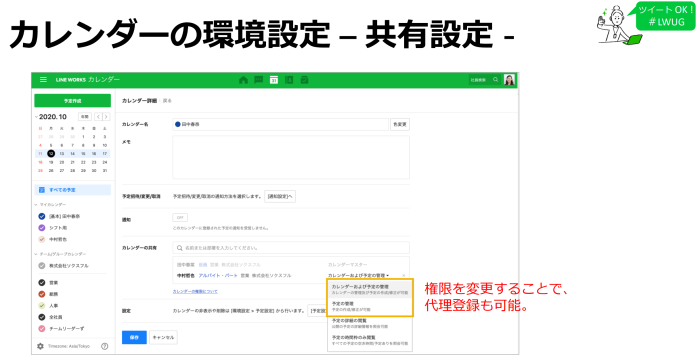Toggle the notification OFF switch

180,218
